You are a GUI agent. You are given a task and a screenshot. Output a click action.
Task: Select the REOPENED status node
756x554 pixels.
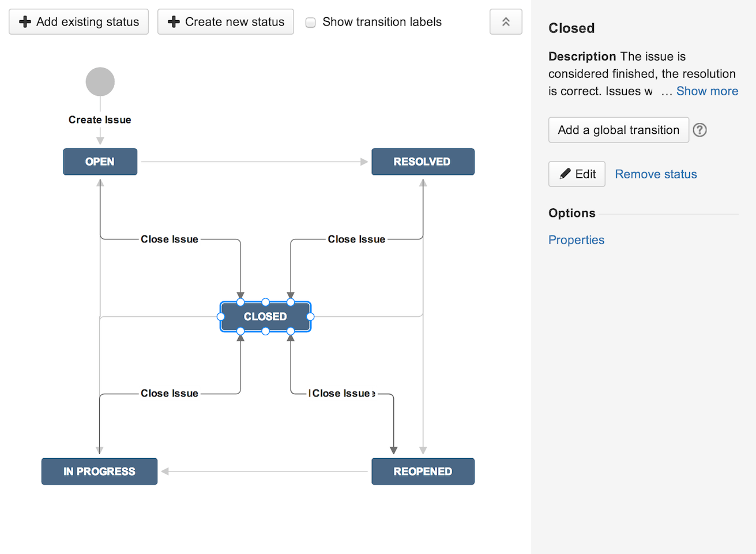423,471
